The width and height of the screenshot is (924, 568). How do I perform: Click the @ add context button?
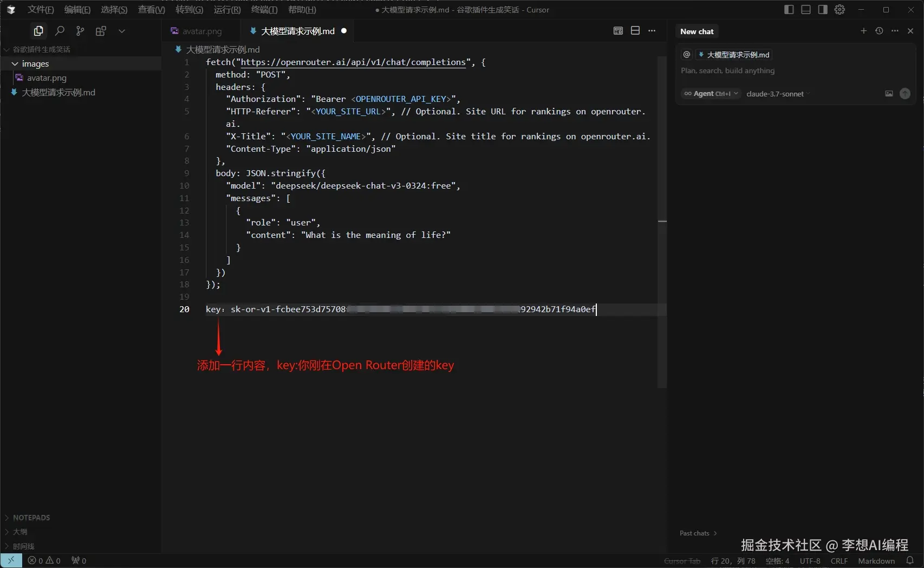click(687, 54)
